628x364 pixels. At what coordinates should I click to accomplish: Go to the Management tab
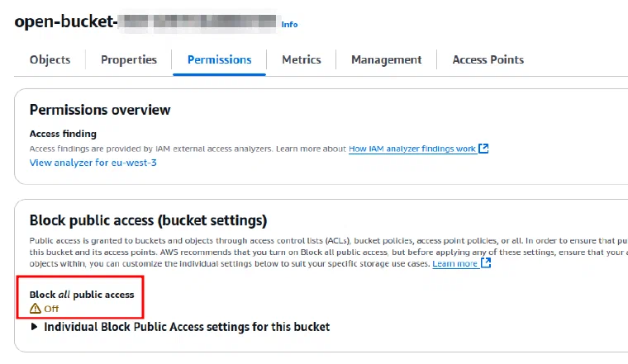[x=386, y=59]
